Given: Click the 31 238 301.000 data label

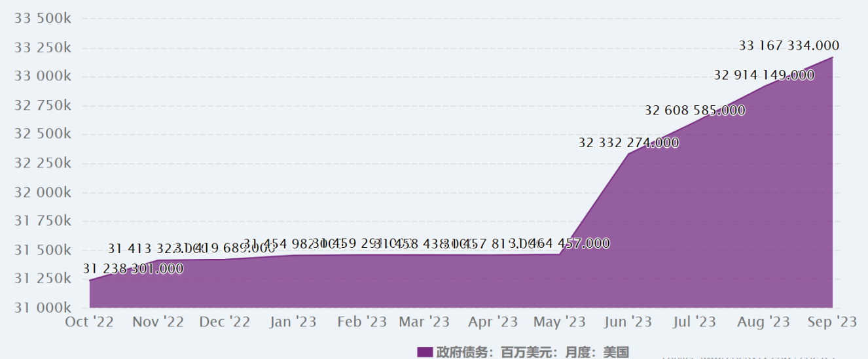Looking at the screenshot, I should pyautogui.click(x=133, y=269).
